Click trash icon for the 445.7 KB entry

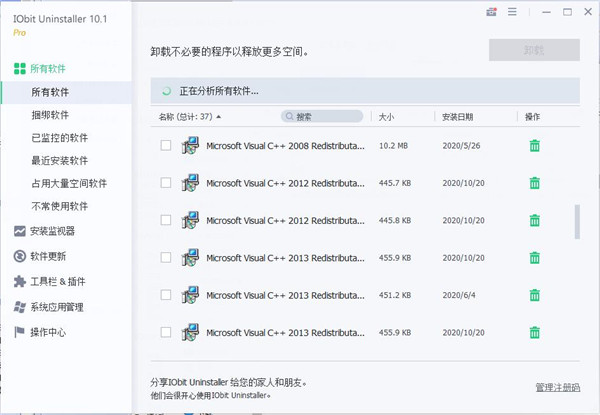[535, 183]
